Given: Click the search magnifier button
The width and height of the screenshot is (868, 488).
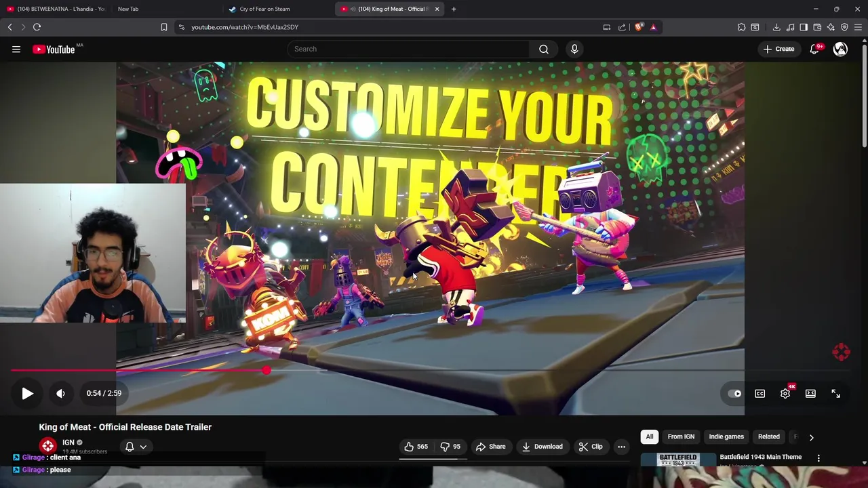Looking at the screenshot, I should coord(544,49).
